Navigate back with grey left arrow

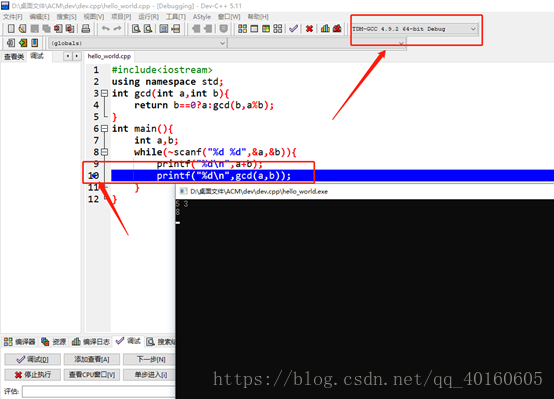196,29
